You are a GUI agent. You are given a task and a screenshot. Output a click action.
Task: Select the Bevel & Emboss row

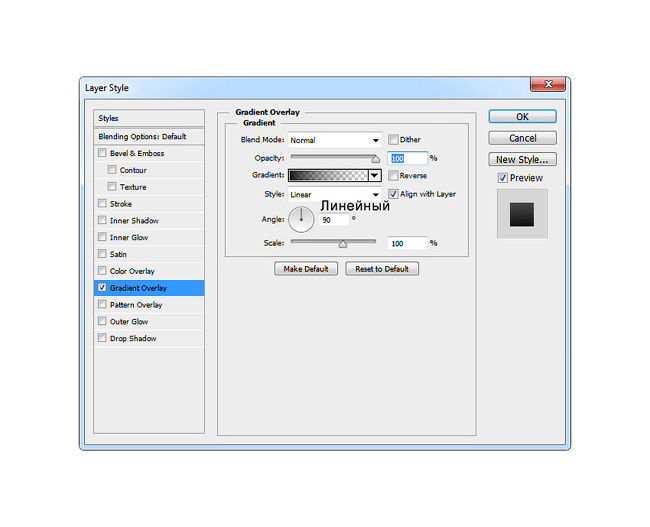tap(149, 153)
